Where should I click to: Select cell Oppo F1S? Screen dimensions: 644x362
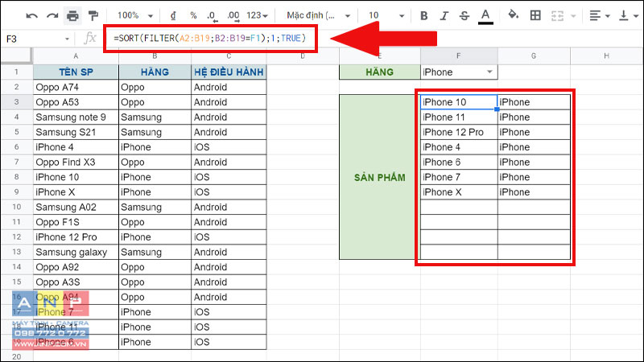coord(76,222)
